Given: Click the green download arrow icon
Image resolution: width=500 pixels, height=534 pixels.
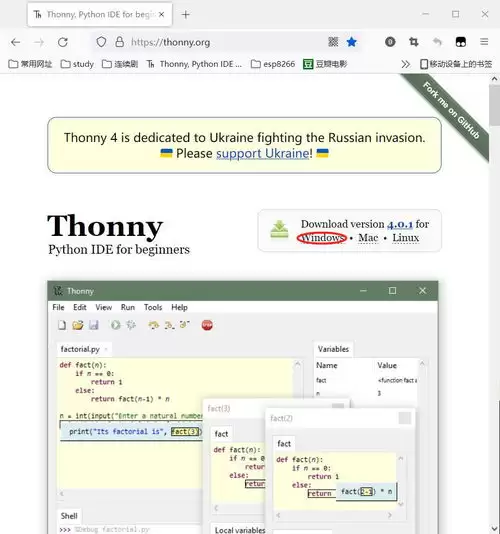Looking at the screenshot, I should pos(279,230).
